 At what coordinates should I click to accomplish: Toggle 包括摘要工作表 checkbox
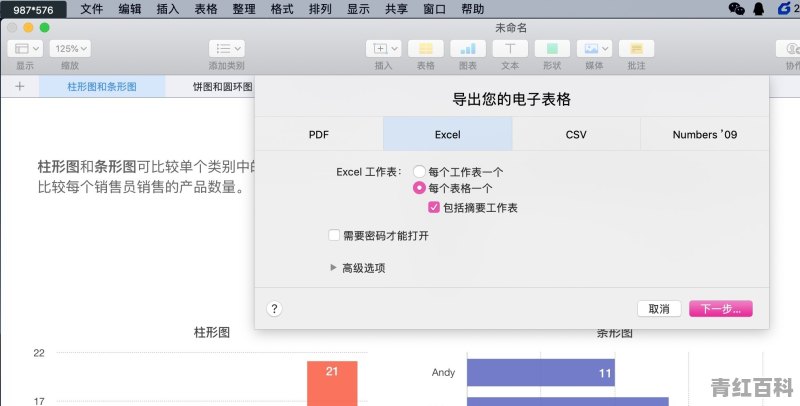434,208
